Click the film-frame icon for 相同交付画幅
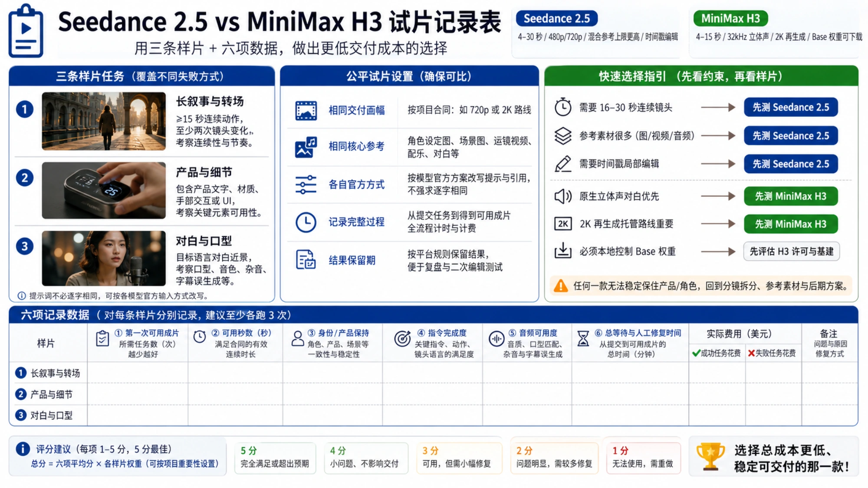The width and height of the screenshot is (868, 488). click(306, 111)
